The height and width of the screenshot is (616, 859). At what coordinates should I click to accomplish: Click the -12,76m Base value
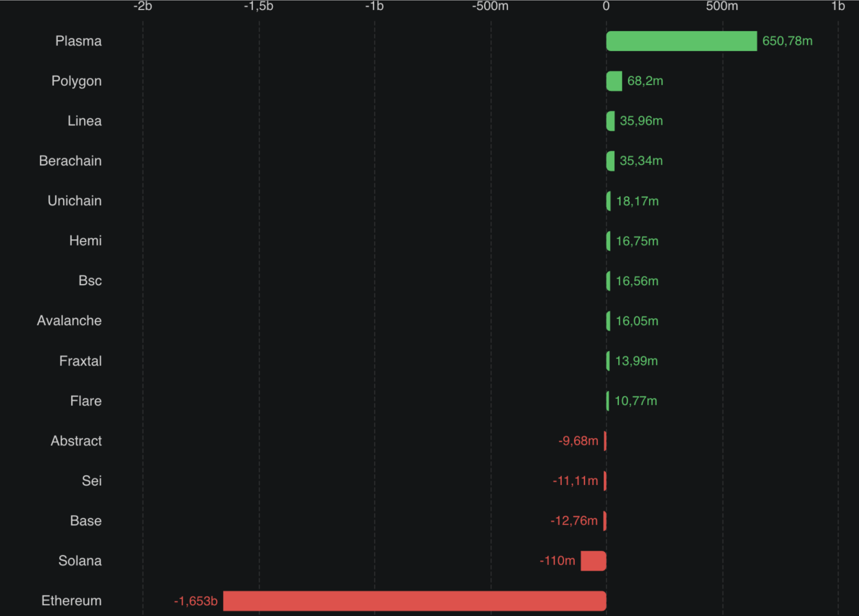coord(574,521)
